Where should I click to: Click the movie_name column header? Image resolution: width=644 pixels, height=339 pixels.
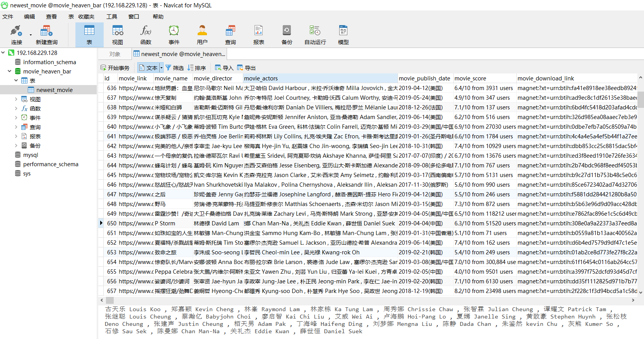pyautogui.click(x=173, y=78)
